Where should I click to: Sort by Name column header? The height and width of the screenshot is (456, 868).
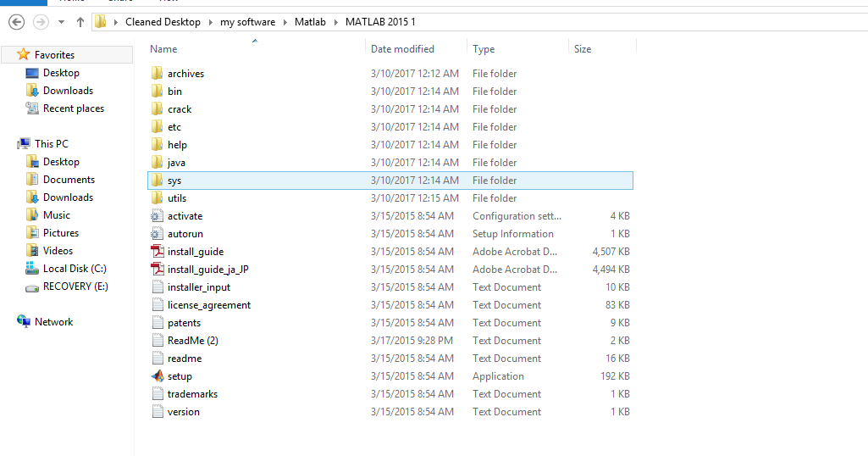point(163,49)
